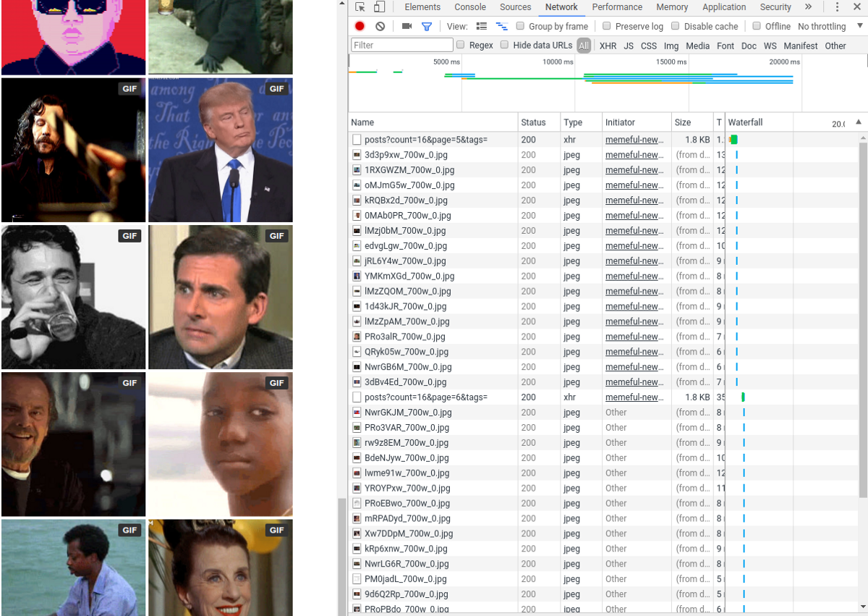Viewport: 868px width, 616px height.
Task: Click the 10000 ms mark on timeline overview
Action: tap(558, 62)
